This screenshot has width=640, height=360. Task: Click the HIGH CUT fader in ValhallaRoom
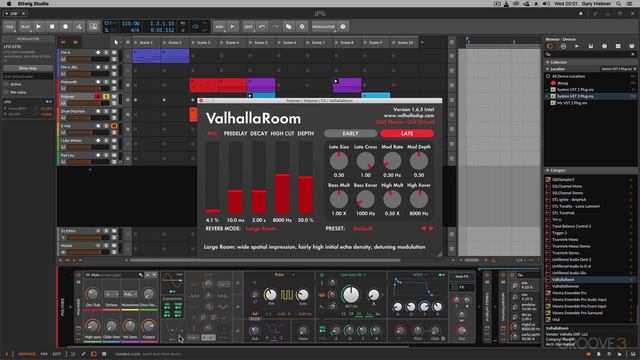[x=282, y=178]
